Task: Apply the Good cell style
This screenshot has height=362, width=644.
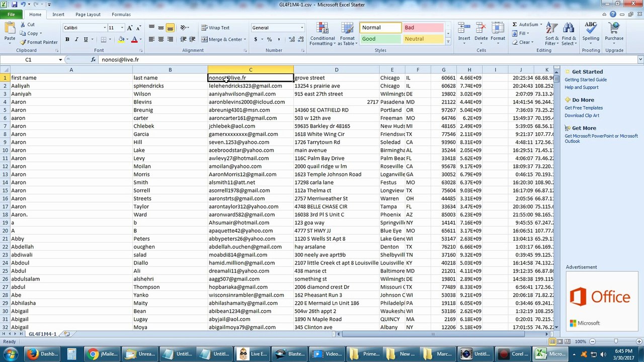Action: (380, 39)
